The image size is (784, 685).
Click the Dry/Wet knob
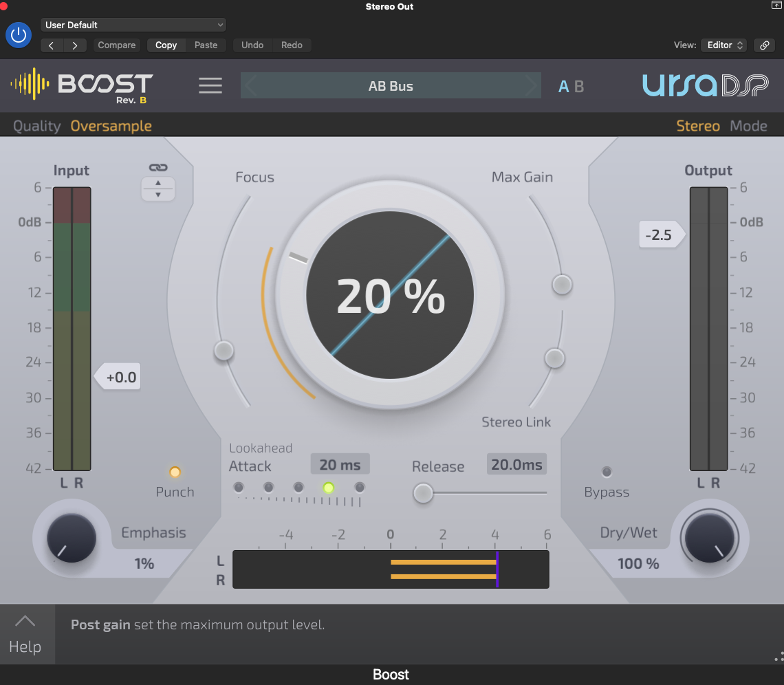pyautogui.click(x=710, y=538)
